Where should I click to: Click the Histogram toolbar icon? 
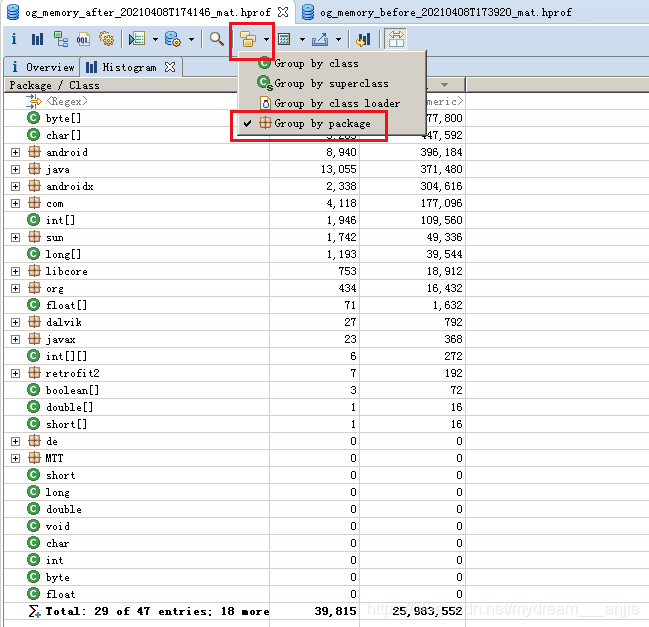pos(37,39)
